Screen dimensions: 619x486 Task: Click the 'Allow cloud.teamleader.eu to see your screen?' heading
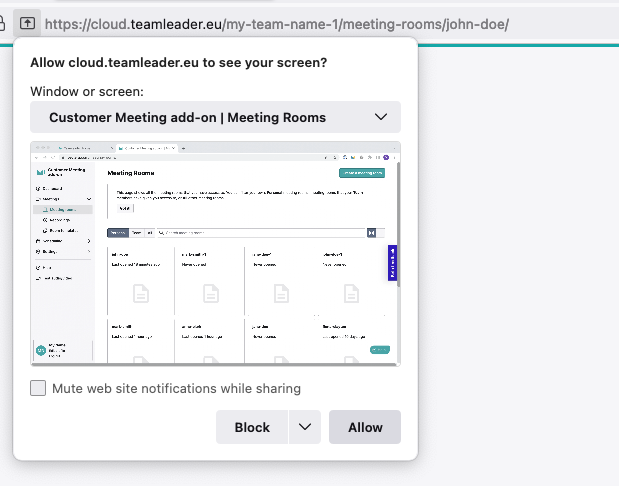click(x=178, y=63)
